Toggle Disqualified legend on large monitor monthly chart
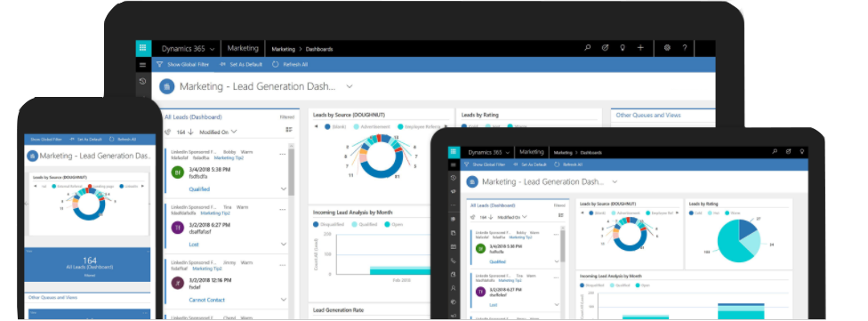Image resolution: width=868 pixels, height=321 pixels. click(x=329, y=225)
